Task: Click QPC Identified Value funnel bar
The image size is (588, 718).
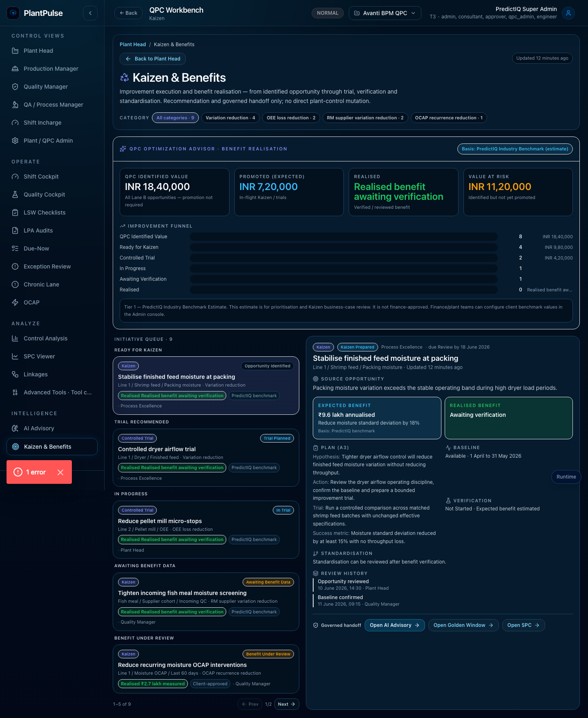Action: click(x=344, y=237)
